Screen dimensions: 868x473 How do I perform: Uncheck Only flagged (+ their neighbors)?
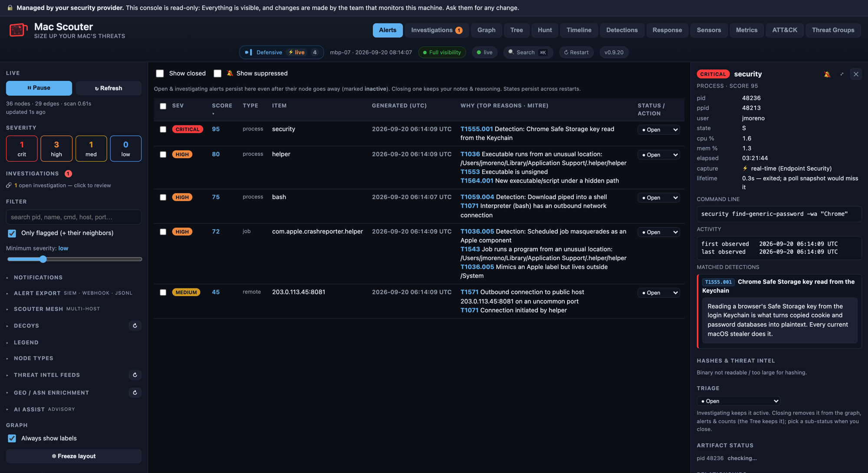point(12,233)
